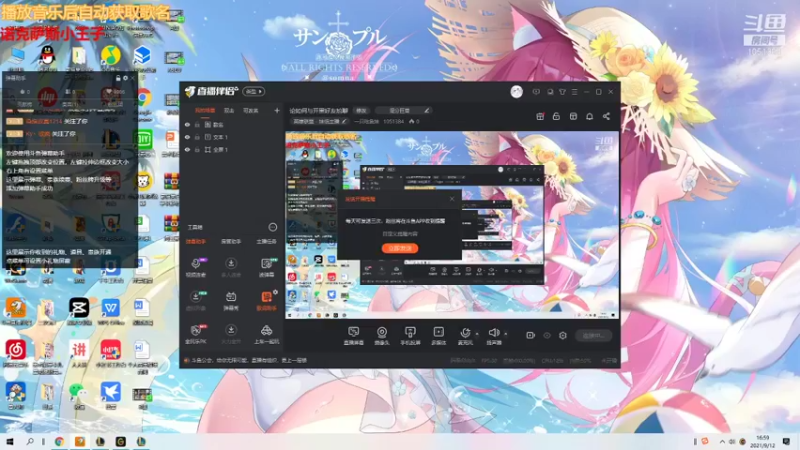This screenshot has height=450, width=800.
Task: Click the lock icon above preview
Action: [x=556, y=116]
